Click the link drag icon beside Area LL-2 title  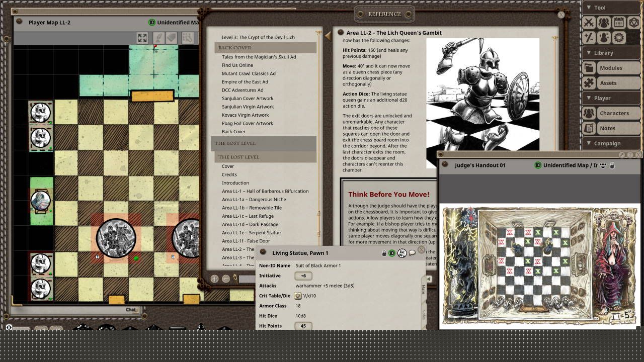[x=341, y=32]
